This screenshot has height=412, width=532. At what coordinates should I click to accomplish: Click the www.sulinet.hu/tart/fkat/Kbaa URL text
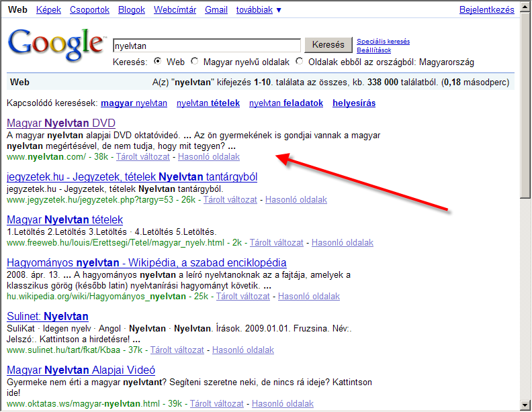point(63,350)
